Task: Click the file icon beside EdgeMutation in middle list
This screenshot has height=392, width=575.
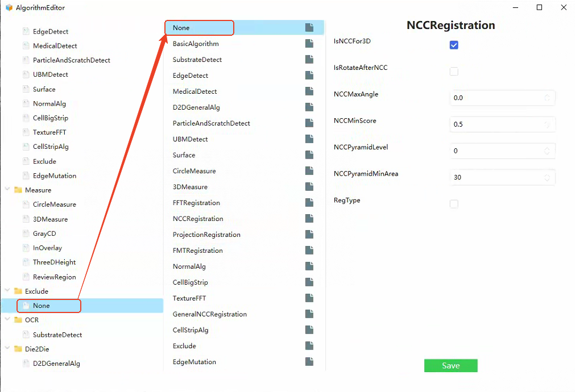Action: [x=309, y=361]
